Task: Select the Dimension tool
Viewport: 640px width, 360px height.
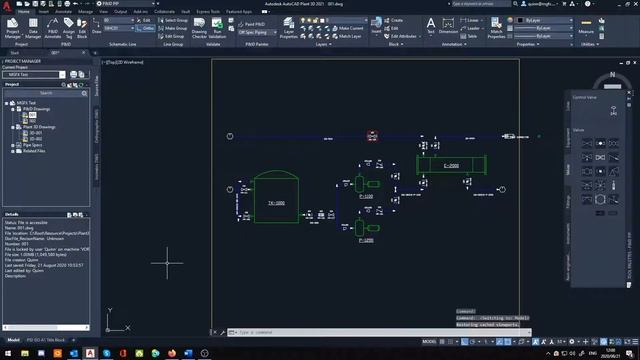Action: coord(448,25)
